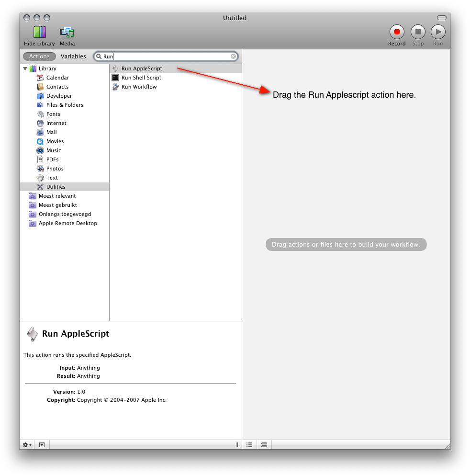Viewport: 470px width, 476px height.
Task: Select the Internet category icon
Action: [40, 123]
